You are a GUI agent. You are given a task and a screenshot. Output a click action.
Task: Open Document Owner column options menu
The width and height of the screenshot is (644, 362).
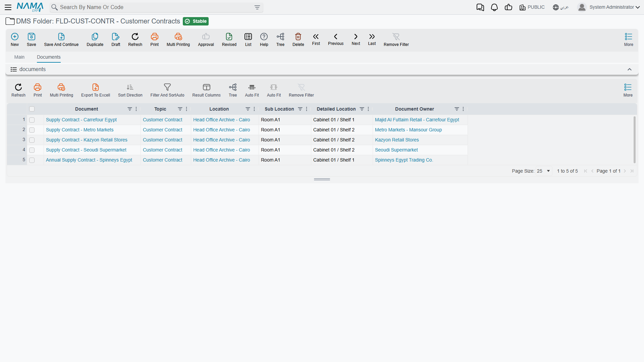point(463,109)
